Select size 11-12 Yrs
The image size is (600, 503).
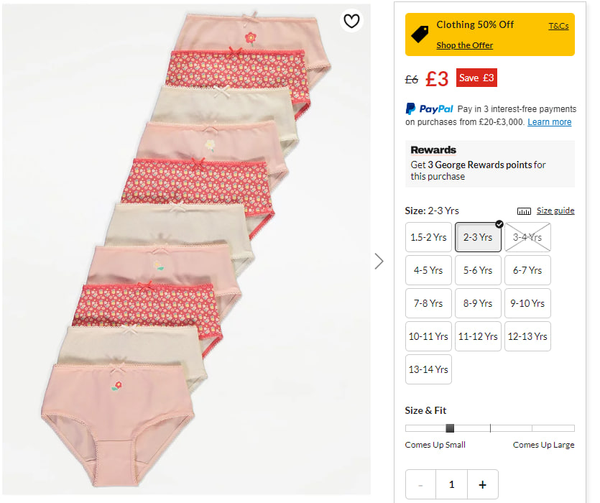point(478,336)
